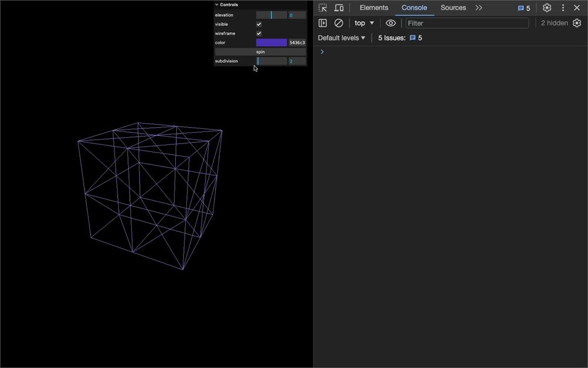Screen dimensions: 588x368
Task: Open the top JavaScript context dropdown
Action: [x=364, y=23]
